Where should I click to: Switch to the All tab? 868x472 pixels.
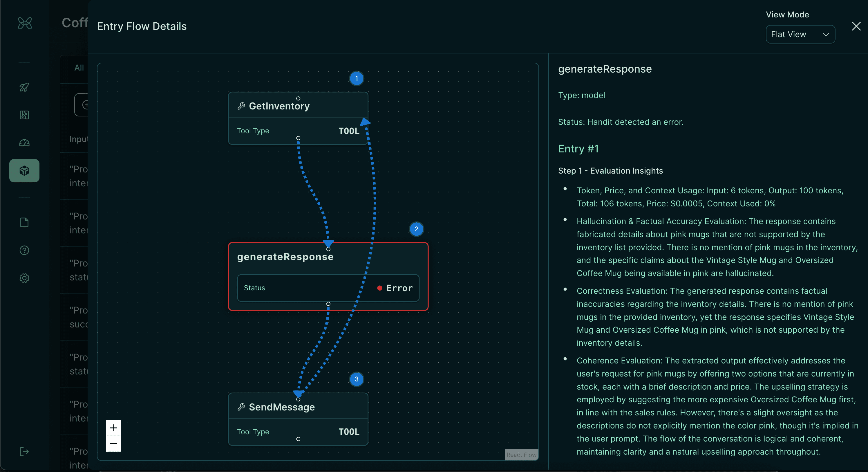click(x=79, y=67)
